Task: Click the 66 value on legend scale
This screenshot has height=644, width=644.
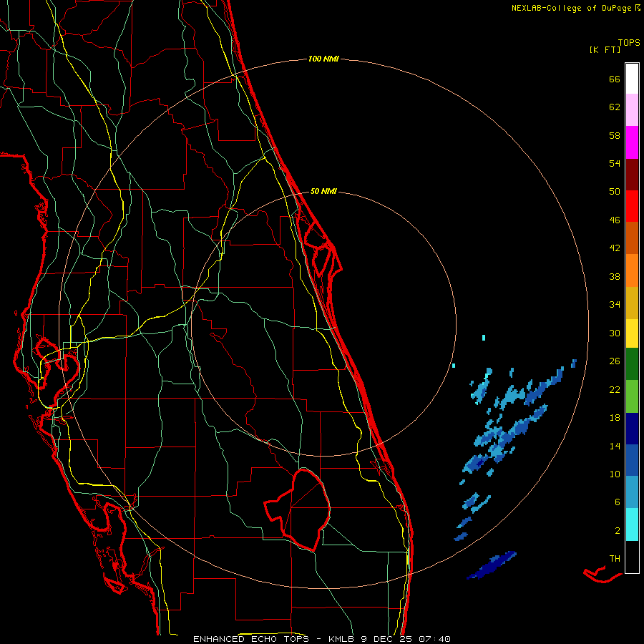Action: coord(615,79)
